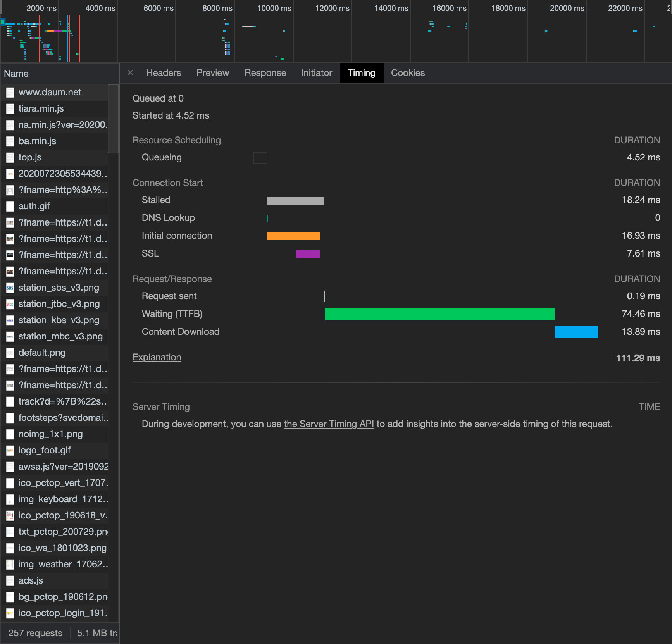Viewport: 672px width, 644px height.
Task: Select the tiara.min.js request
Action: 54,108
